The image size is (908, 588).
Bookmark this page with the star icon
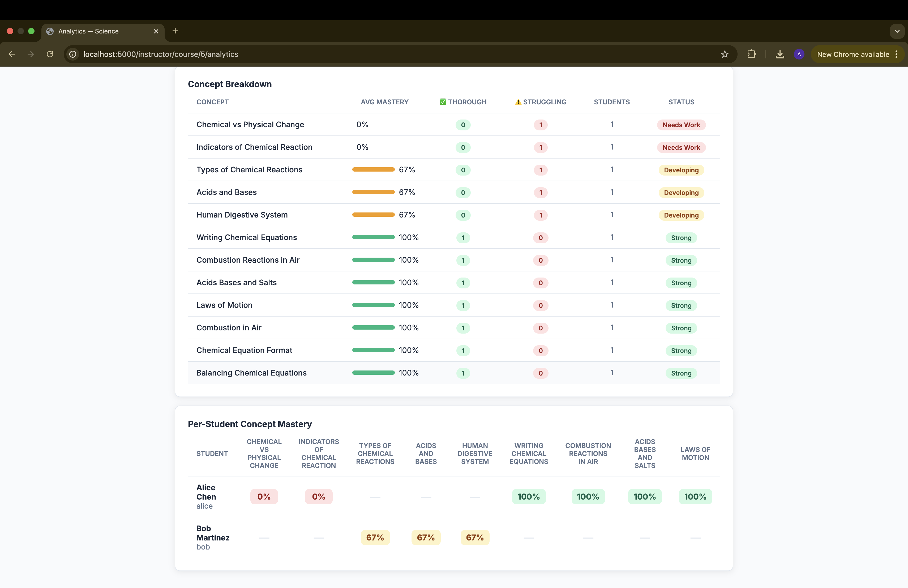click(x=725, y=54)
